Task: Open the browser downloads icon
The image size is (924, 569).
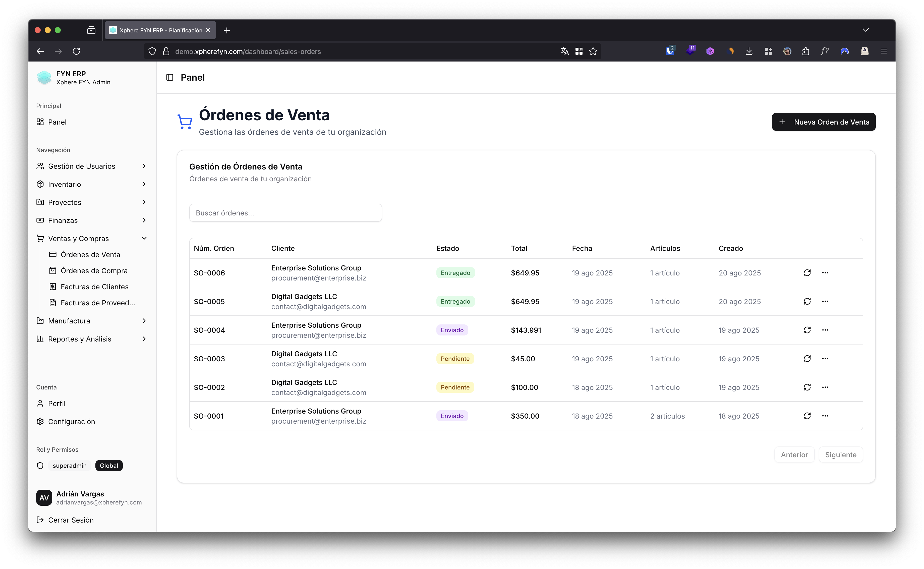Action: 749,51
